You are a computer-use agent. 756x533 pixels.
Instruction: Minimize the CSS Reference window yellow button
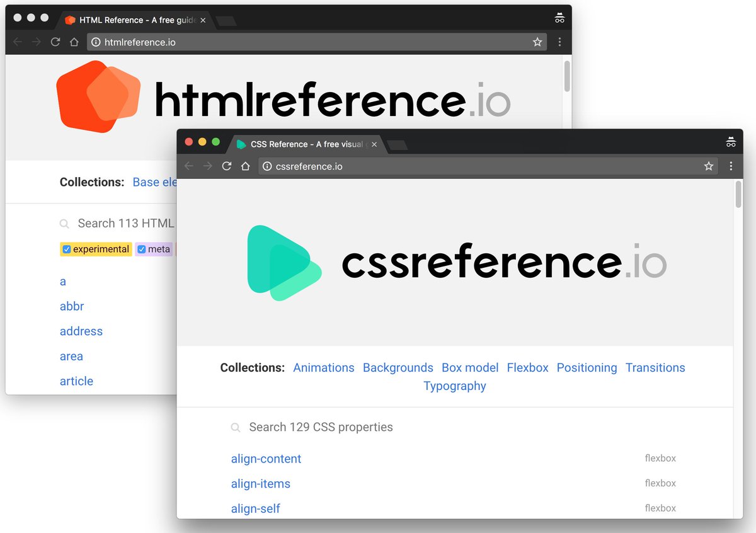[x=202, y=142]
